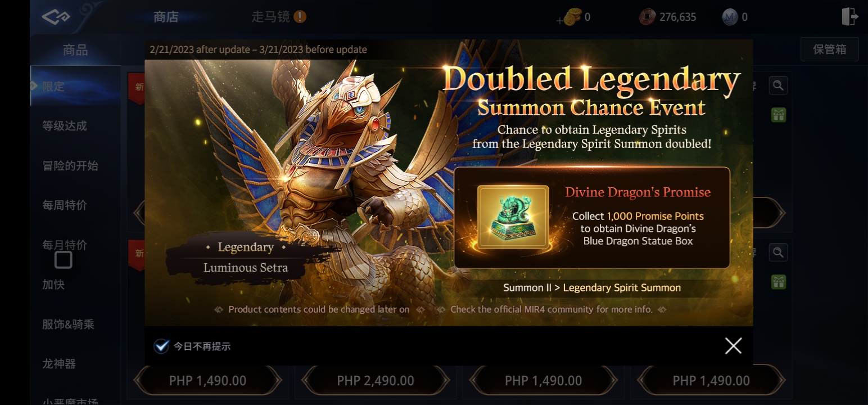Close the Doubled Legendary event popup
The image size is (868, 405).
tap(733, 345)
